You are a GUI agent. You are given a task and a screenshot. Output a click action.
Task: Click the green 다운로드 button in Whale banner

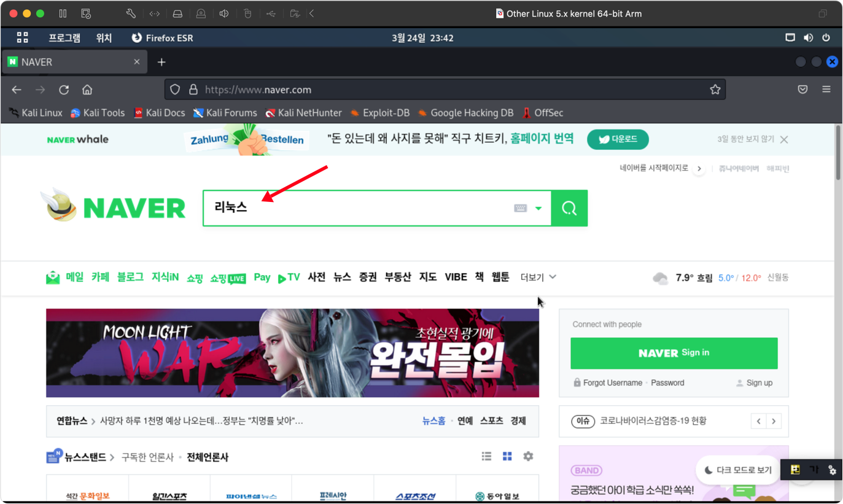click(x=618, y=139)
